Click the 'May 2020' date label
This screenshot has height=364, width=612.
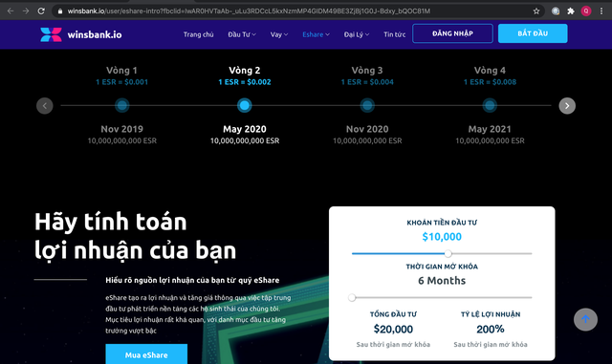click(x=245, y=129)
